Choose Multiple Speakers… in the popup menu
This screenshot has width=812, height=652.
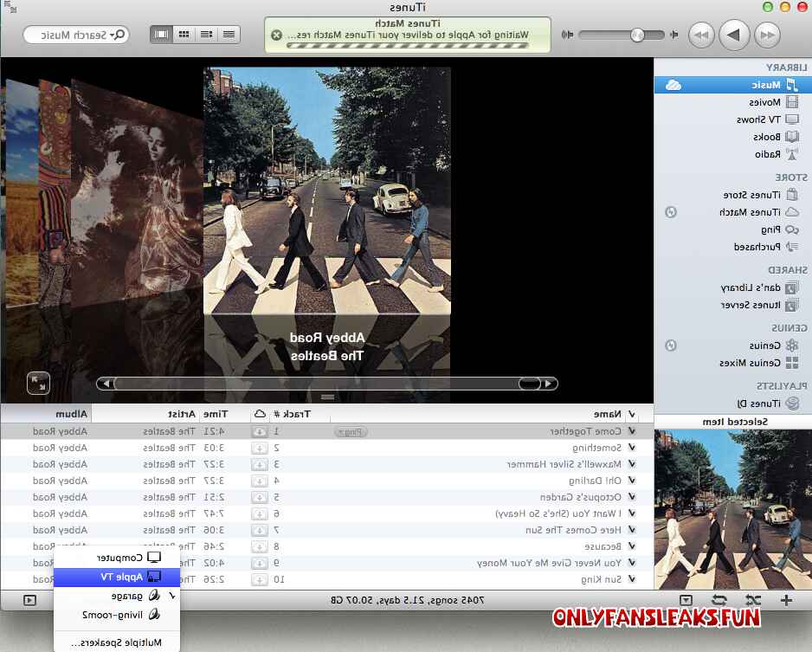117,642
